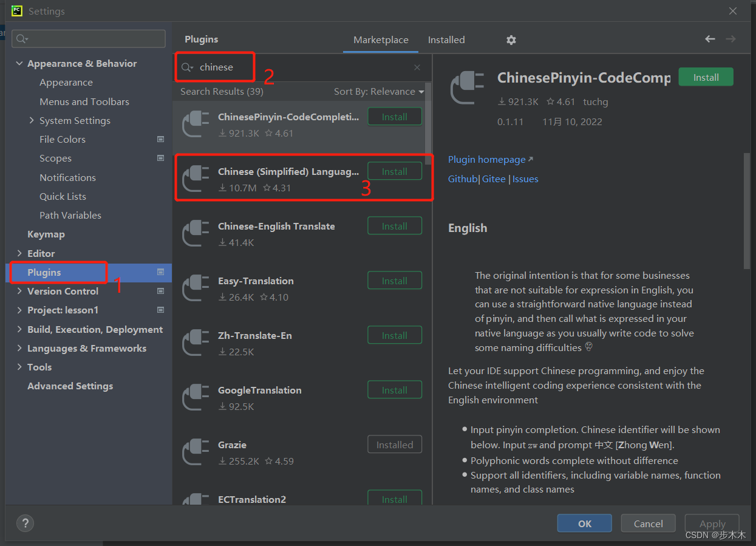
Task: Expand the Tools section
Action: click(x=19, y=367)
